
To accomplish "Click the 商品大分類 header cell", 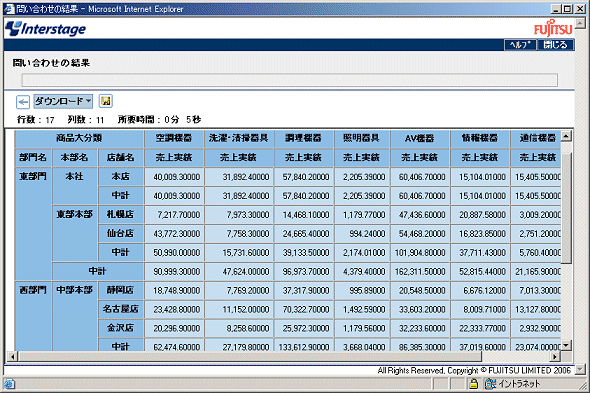I will [79, 138].
